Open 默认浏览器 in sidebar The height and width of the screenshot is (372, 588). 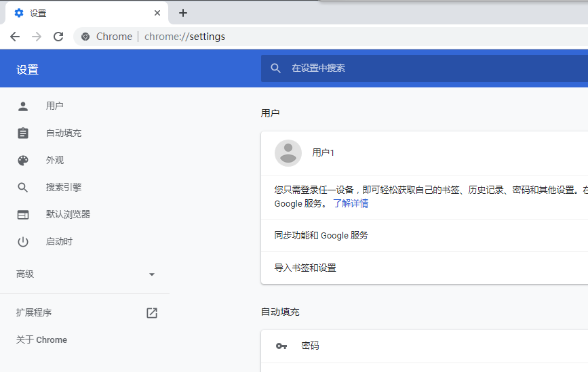click(68, 214)
